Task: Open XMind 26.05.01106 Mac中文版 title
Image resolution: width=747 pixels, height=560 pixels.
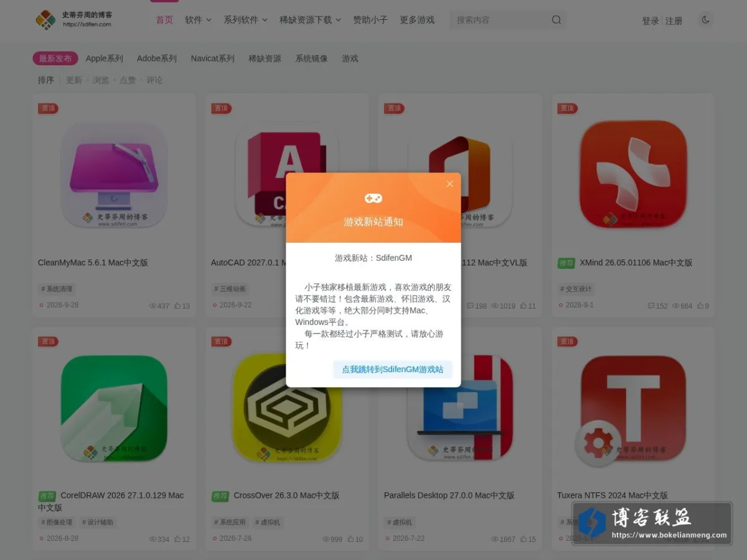Action: 636,263
